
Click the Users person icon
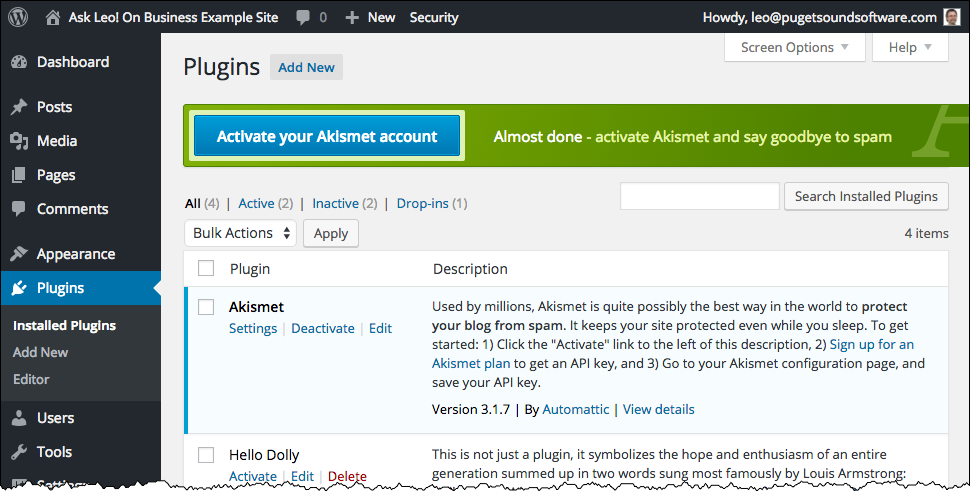19,418
